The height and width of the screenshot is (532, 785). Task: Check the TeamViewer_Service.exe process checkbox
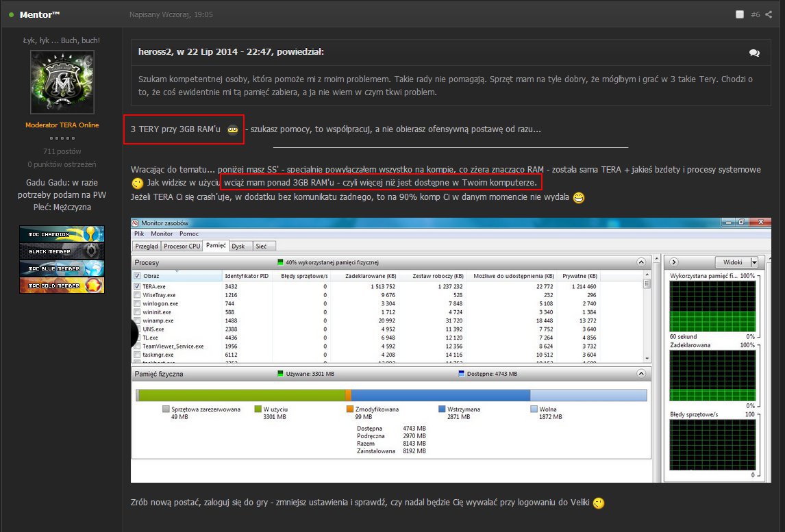point(137,346)
